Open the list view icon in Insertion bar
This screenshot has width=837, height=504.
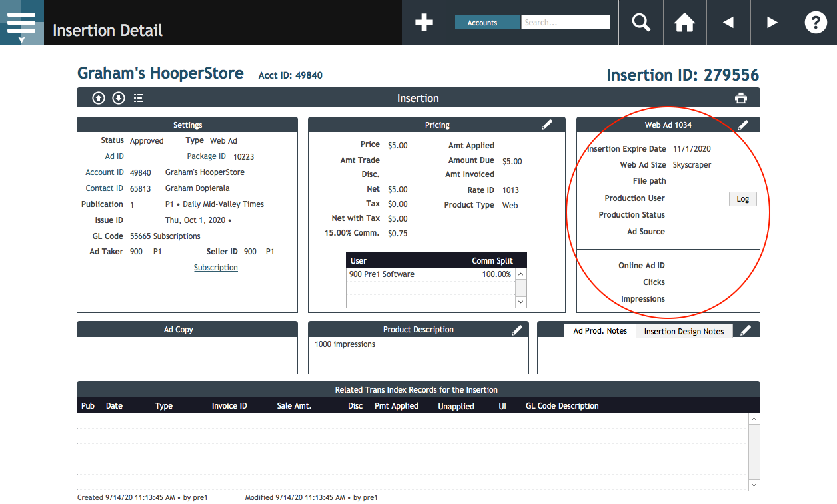139,99
